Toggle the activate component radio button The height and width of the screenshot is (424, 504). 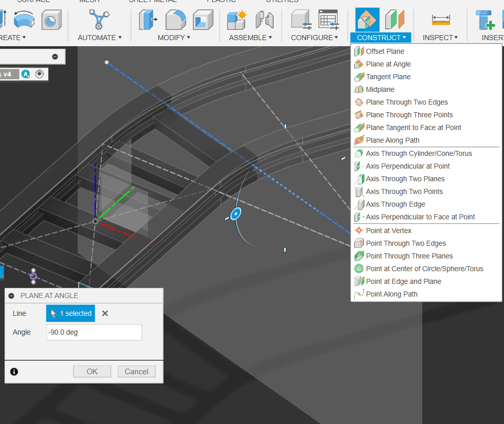pyautogui.click(x=39, y=74)
